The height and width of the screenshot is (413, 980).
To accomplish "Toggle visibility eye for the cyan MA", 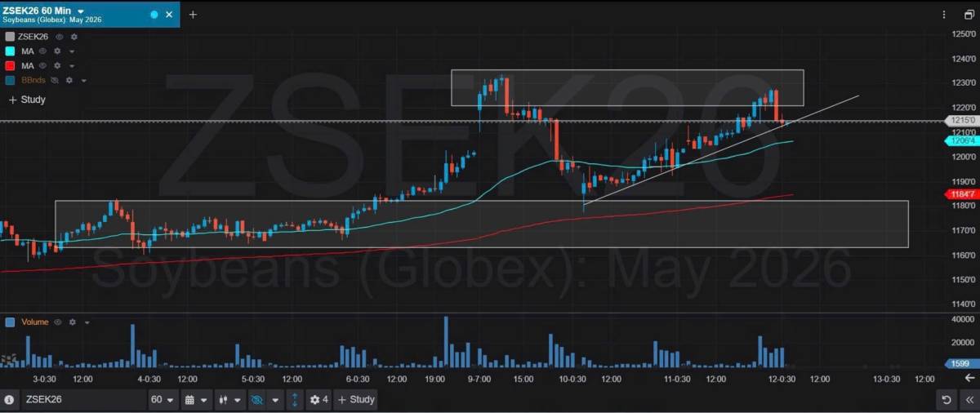I will point(43,51).
